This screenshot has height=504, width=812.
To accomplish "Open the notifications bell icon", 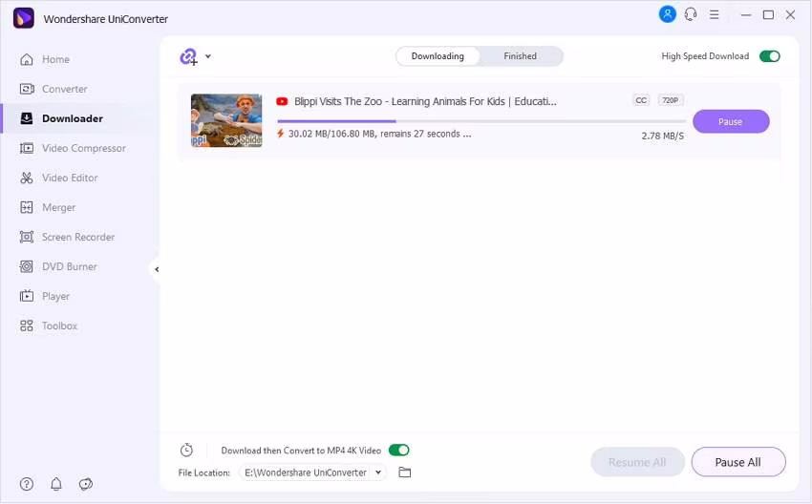I will pyautogui.click(x=56, y=484).
